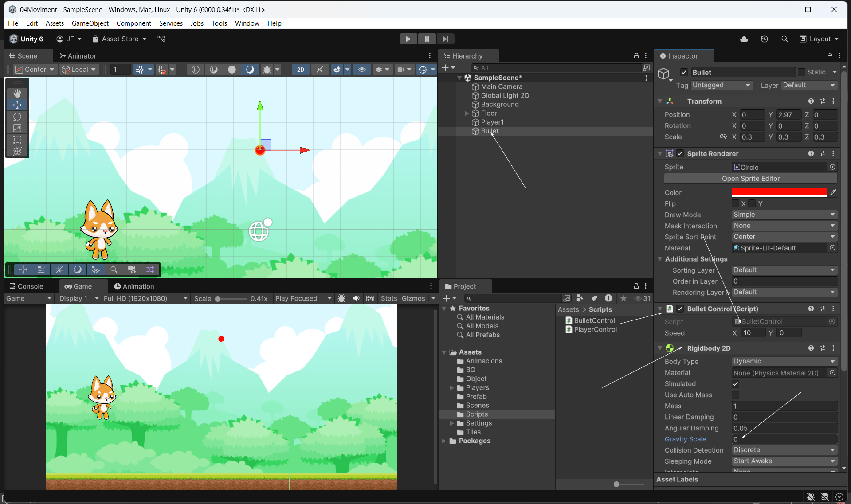The height and width of the screenshot is (504, 851).
Task: Toggle the Static checkbox for Bullet
Action: click(x=801, y=72)
